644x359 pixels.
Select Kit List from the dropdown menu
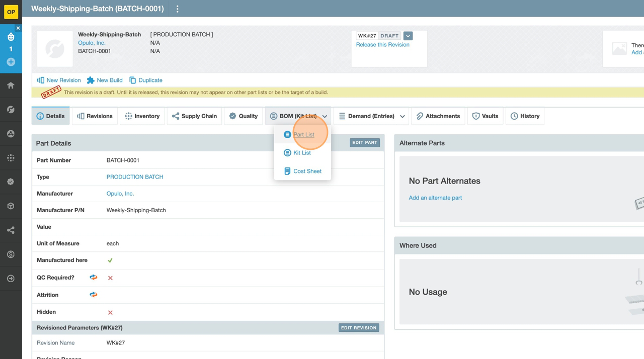[x=302, y=153]
